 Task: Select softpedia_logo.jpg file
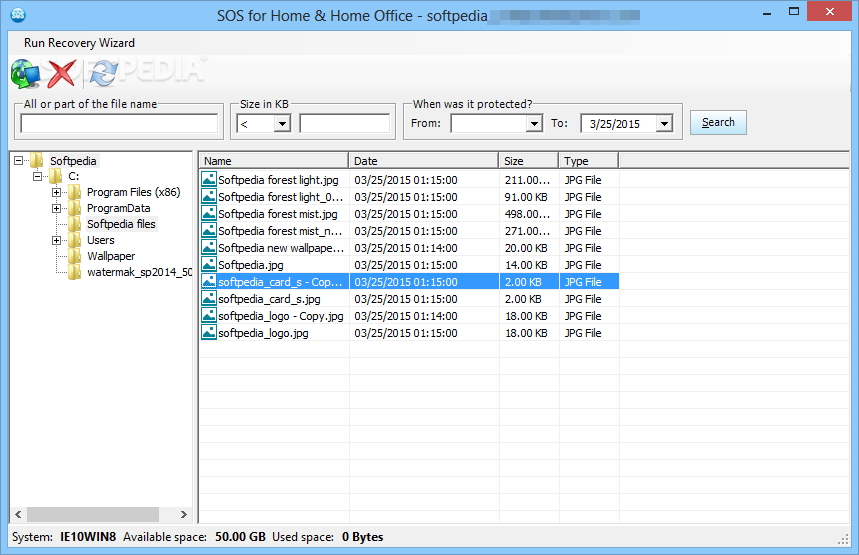[264, 333]
